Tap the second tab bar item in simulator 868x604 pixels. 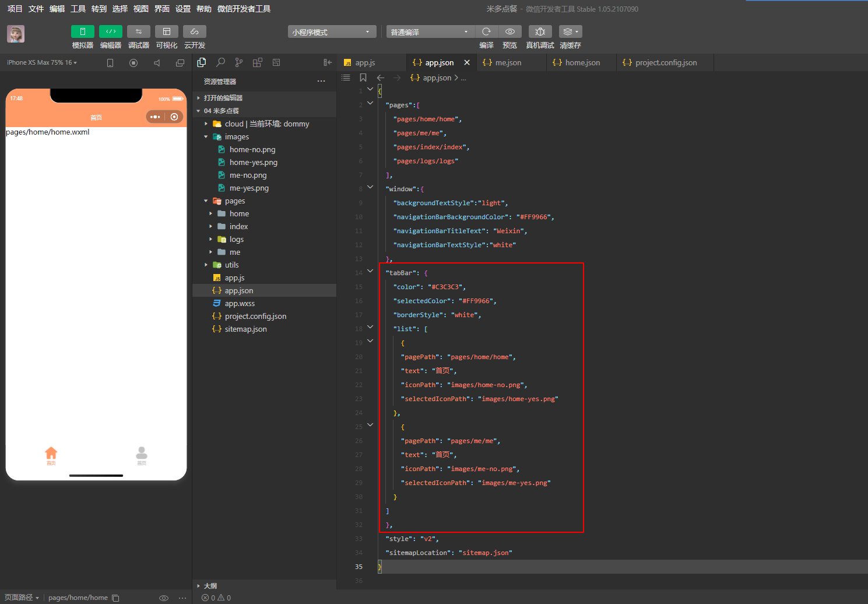tap(142, 455)
